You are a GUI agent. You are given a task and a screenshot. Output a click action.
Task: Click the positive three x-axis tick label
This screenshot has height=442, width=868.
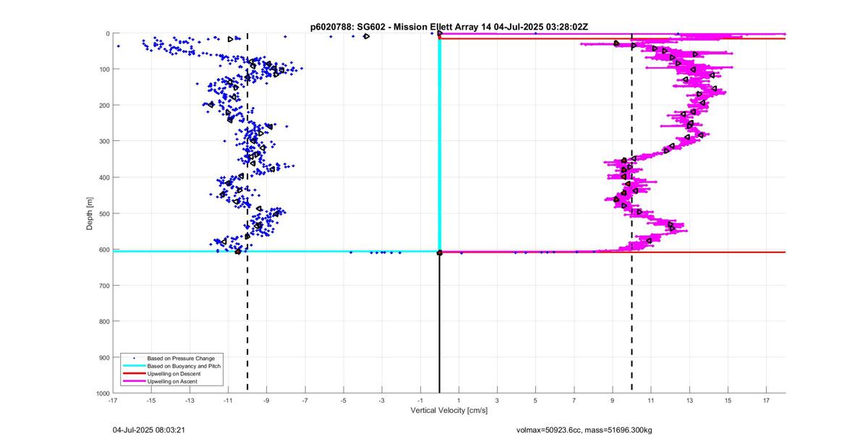click(498, 400)
